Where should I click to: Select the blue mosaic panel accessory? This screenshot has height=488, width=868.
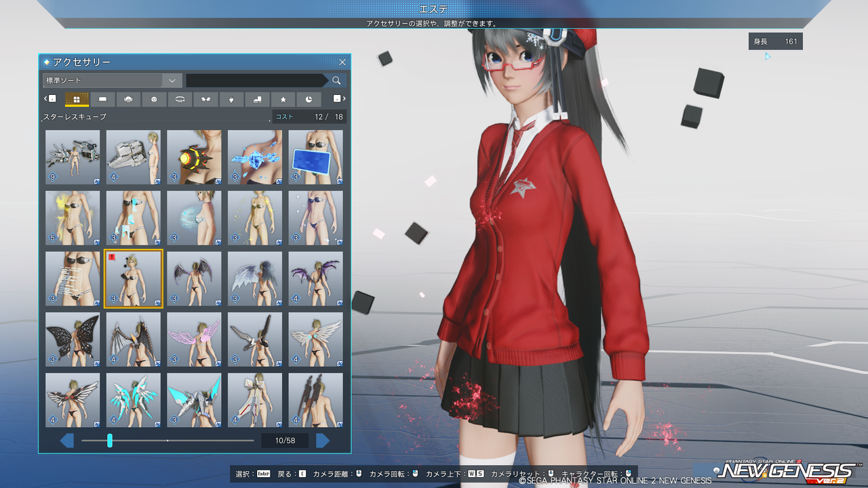(316, 157)
